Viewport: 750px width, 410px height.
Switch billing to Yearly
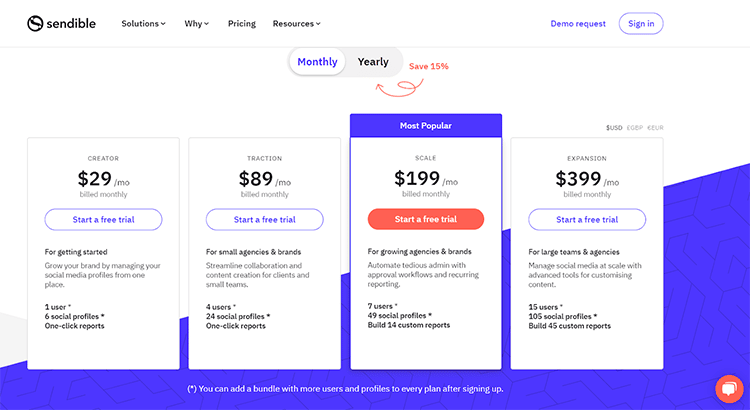(x=373, y=62)
